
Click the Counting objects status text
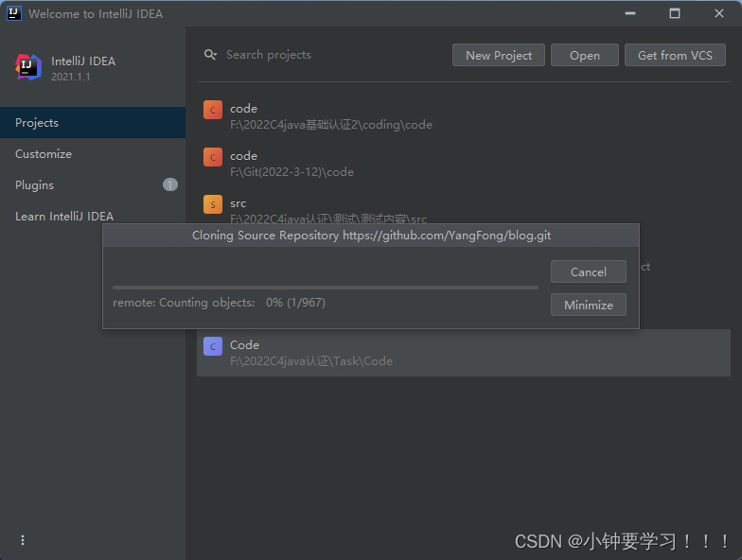pos(219,303)
